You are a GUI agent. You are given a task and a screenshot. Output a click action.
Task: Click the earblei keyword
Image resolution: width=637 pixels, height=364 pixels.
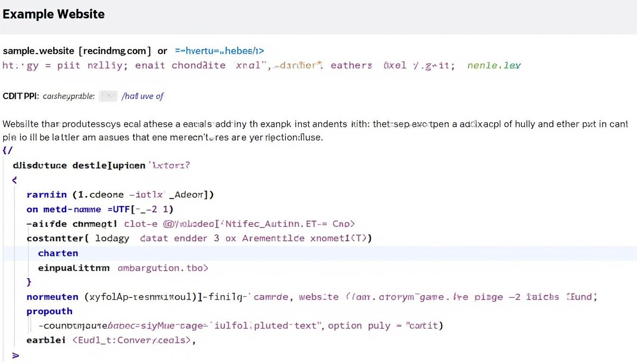point(46,340)
